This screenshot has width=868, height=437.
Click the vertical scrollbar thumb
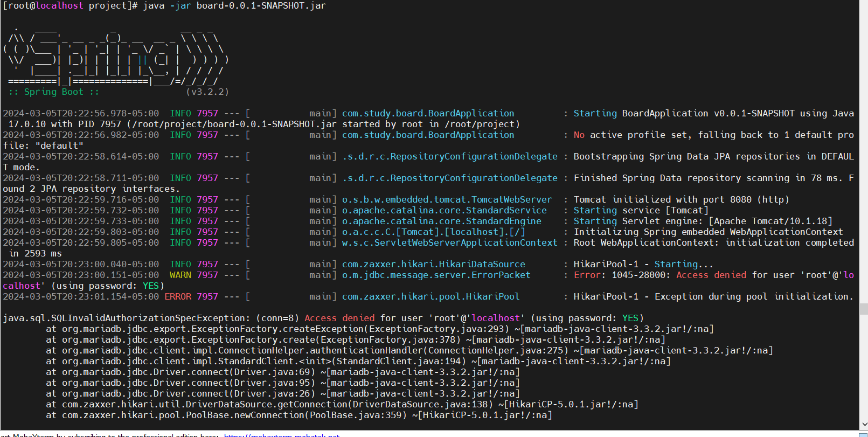(x=864, y=309)
